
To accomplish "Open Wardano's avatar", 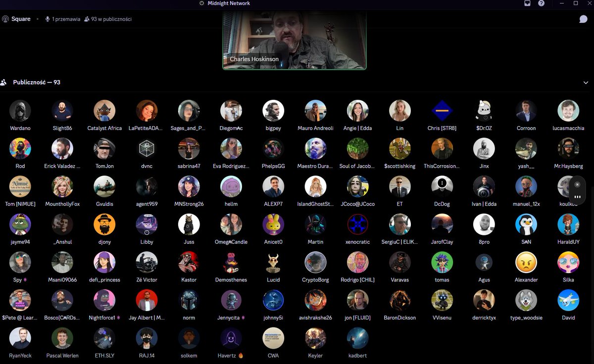I will tap(20, 111).
